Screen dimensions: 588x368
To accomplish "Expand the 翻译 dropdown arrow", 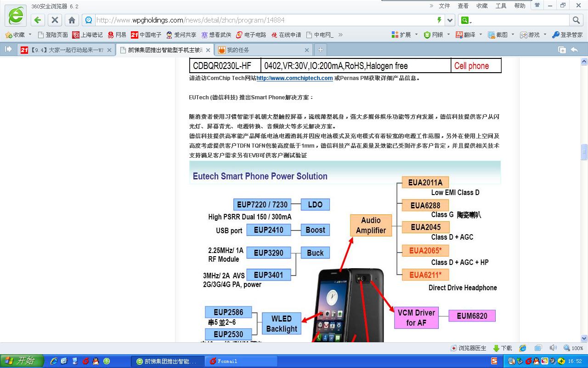I will [x=481, y=34].
